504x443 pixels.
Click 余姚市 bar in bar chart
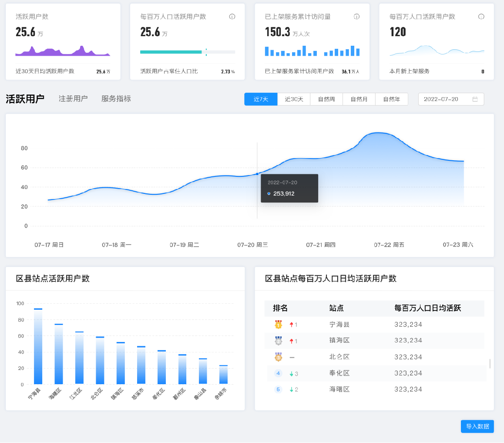pos(223,375)
